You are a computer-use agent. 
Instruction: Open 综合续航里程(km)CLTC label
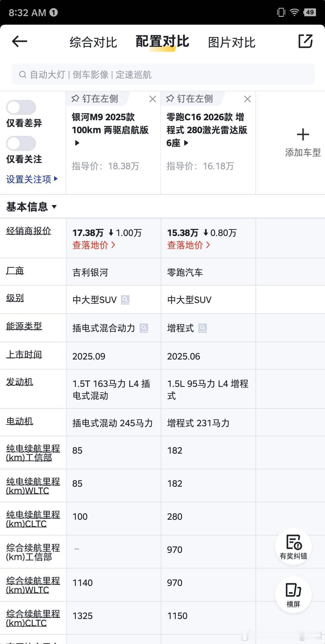33,618
